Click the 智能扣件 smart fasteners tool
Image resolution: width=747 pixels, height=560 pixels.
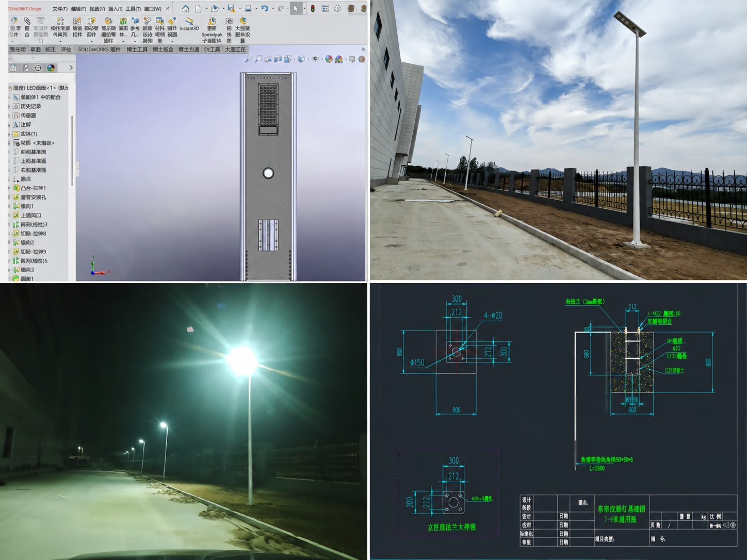point(77,28)
